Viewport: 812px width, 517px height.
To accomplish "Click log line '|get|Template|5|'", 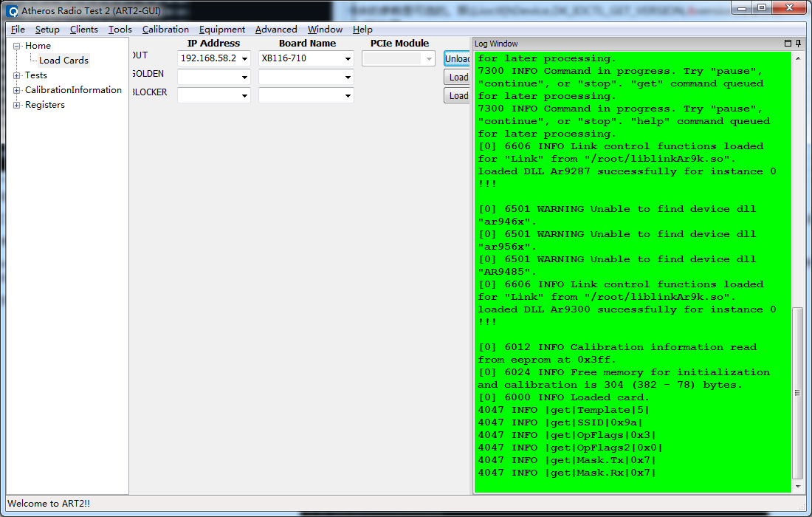I will click(x=563, y=411).
